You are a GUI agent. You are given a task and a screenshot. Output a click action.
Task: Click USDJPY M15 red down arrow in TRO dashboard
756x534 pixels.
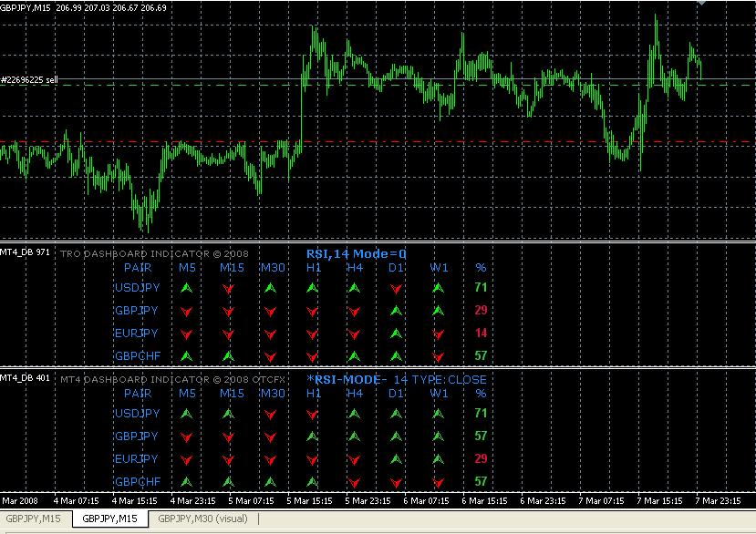(229, 289)
